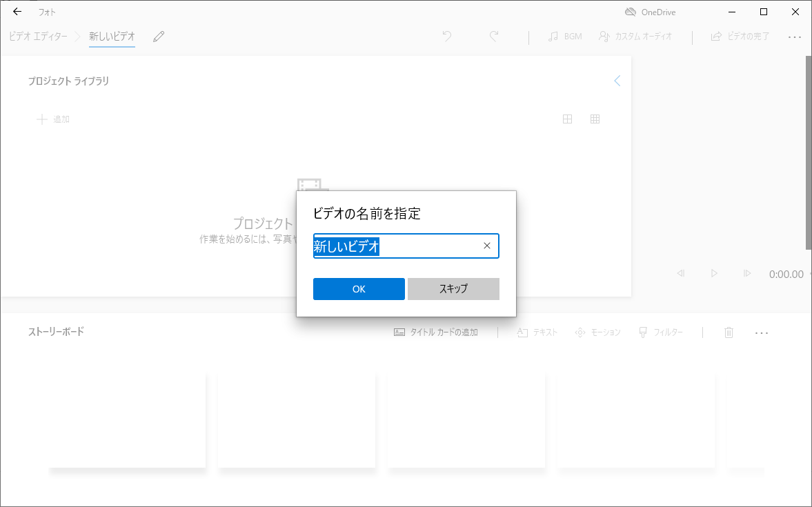Click the video name text field
Screen dimensions: 812x507
(397, 246)
